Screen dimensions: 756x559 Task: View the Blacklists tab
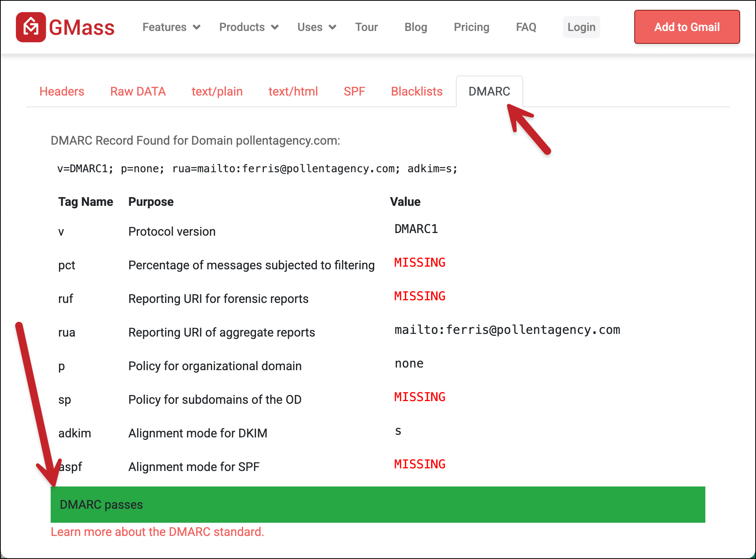coord(417,91)
